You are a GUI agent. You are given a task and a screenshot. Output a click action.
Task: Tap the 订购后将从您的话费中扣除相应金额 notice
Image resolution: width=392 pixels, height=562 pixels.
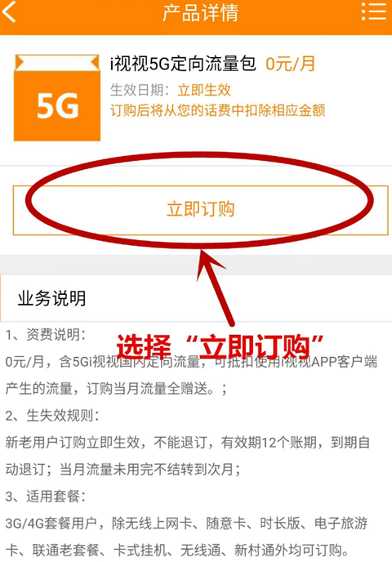pyautogui.click(x=218, y=110)
